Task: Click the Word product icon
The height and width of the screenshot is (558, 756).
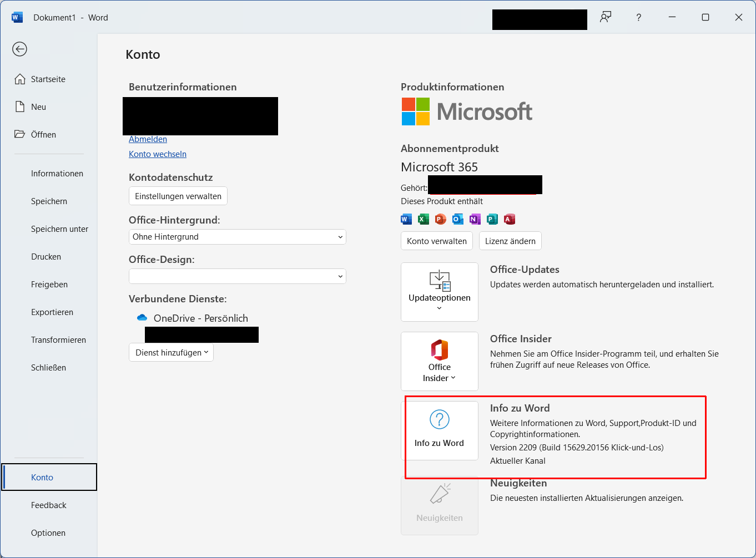Action: pos(406,219)
